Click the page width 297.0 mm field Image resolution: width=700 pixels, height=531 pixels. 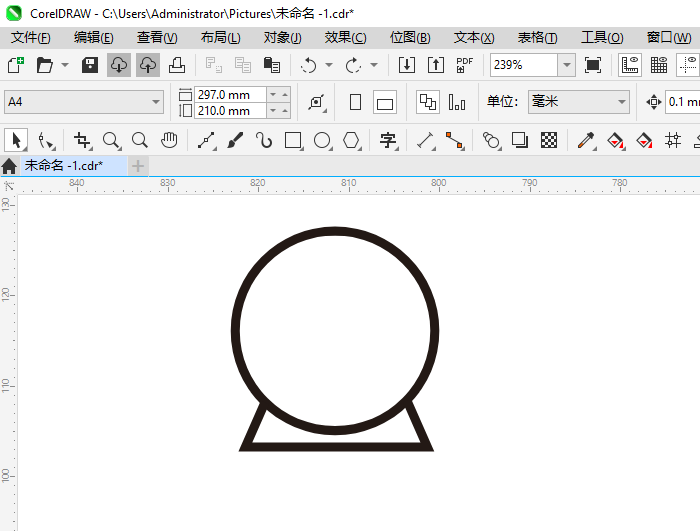[x=230, y=95]
